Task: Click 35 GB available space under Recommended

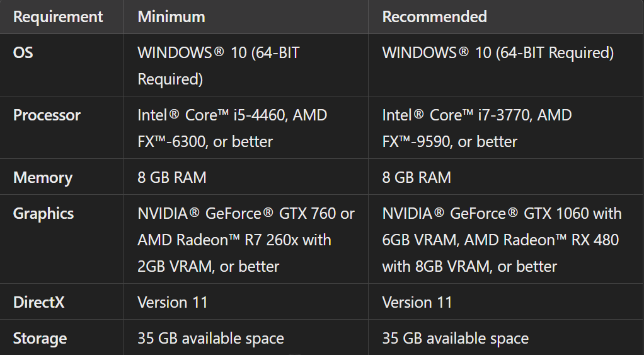Action: click(455, 339)
